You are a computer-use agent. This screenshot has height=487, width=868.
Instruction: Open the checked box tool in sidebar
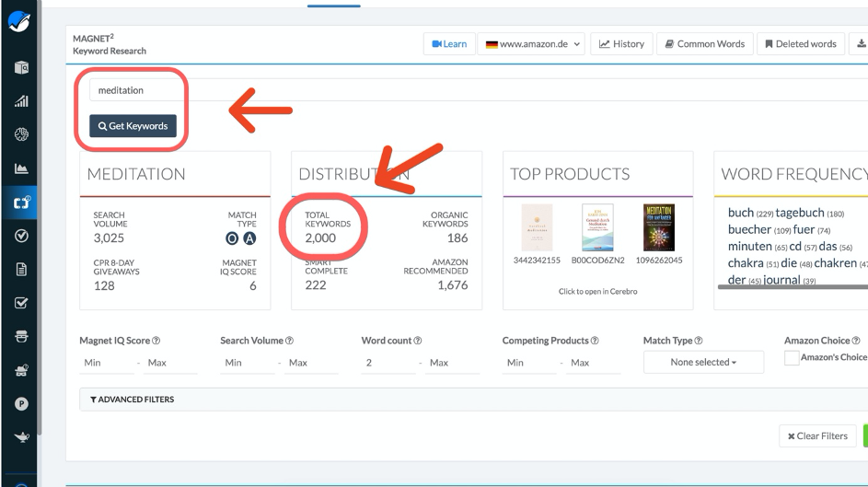point(21,303)
